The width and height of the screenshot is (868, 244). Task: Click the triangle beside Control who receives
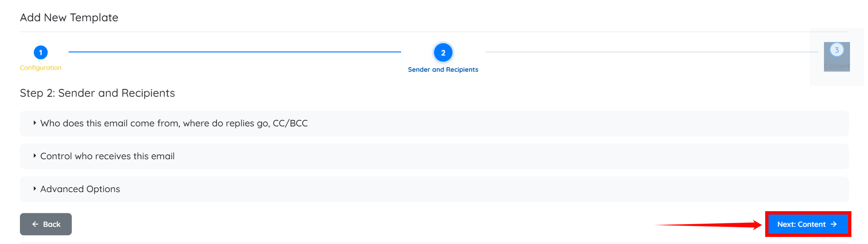click(35, 156)
